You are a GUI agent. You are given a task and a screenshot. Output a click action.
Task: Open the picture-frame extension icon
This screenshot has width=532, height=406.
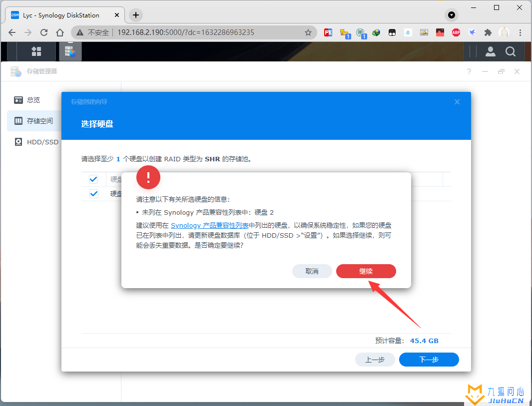[424, 32]
